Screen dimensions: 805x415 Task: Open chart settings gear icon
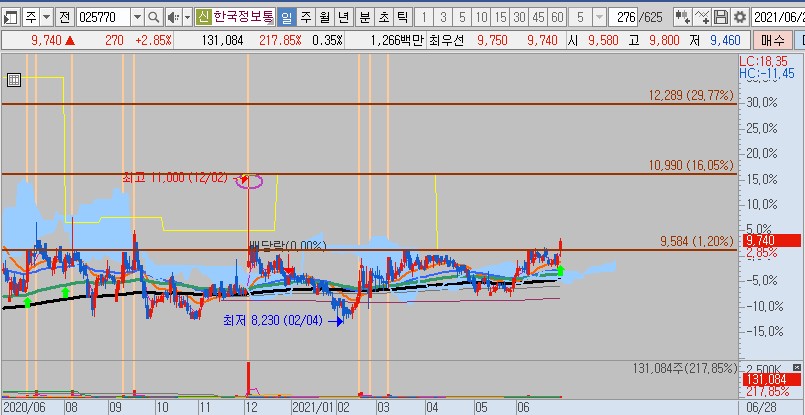tap(739, 17)
